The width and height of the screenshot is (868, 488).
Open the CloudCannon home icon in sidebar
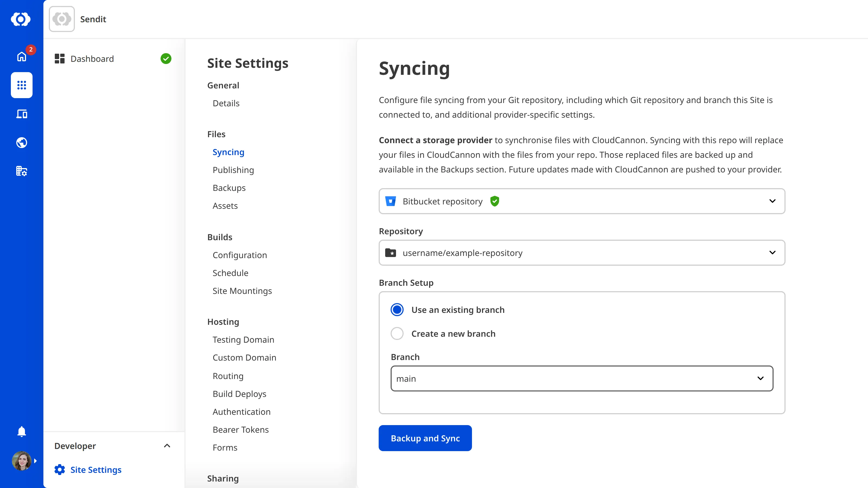[x=21, y=19]
